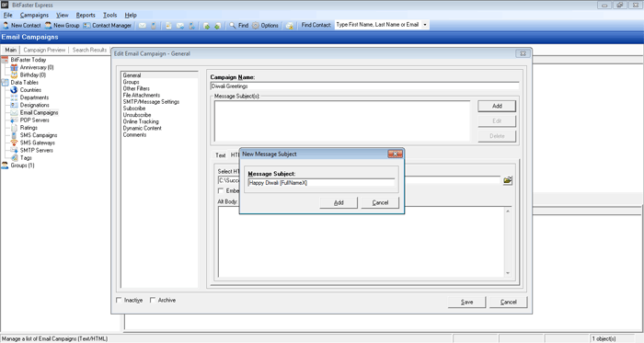Switch to the Campaign Preview tab
The width and height of the screenshot is (644, 343).
pos(44,50)
